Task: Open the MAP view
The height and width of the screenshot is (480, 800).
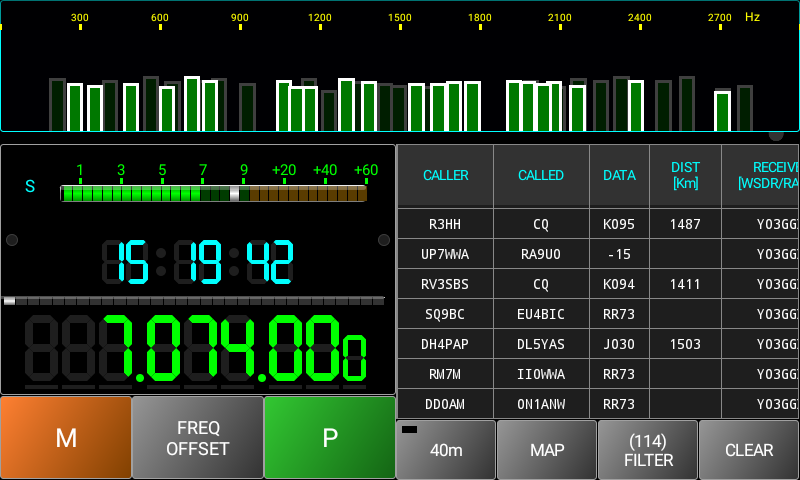Action: click(x=547, y=450)
